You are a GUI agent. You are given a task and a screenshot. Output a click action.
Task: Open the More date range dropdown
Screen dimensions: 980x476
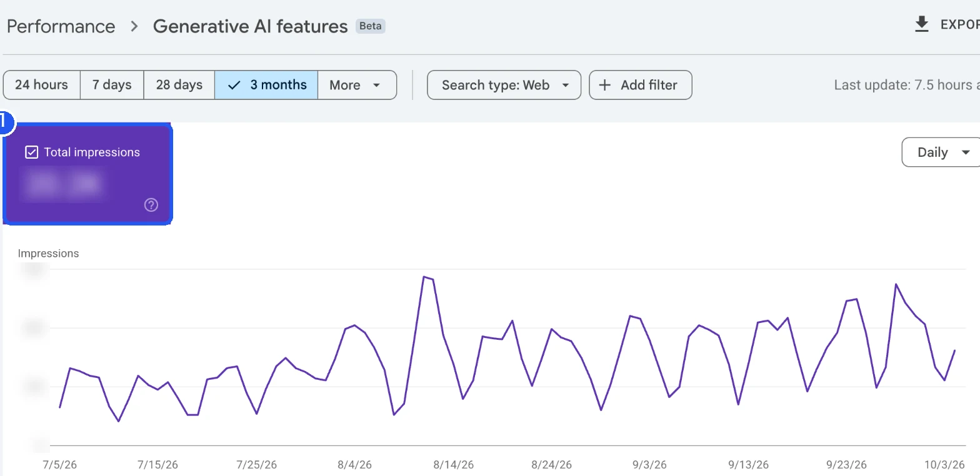point(357,85)
